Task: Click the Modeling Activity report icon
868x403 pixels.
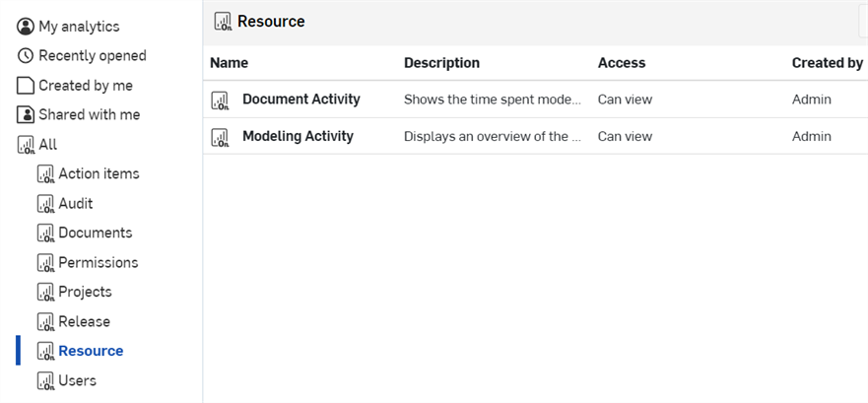Action: [220, 137]
